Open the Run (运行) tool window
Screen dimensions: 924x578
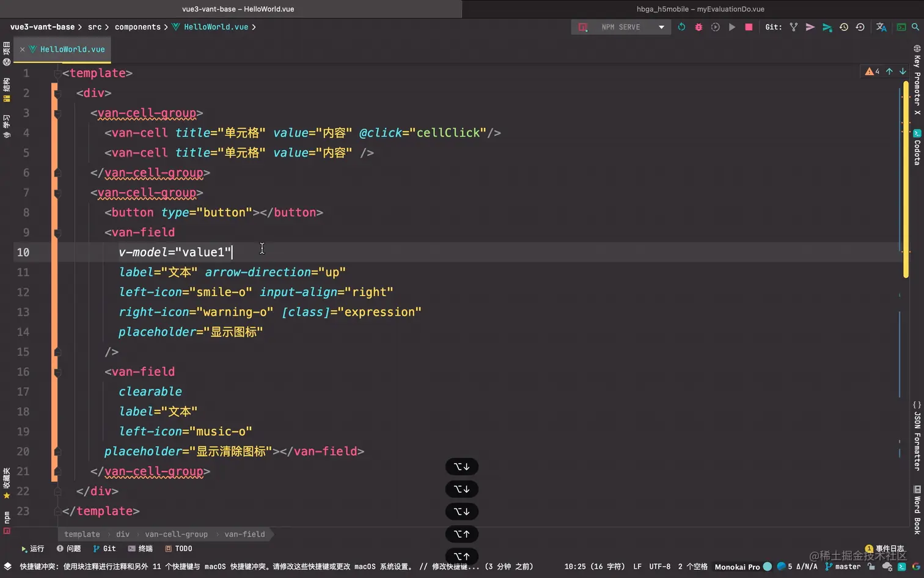tap(32, 549)
